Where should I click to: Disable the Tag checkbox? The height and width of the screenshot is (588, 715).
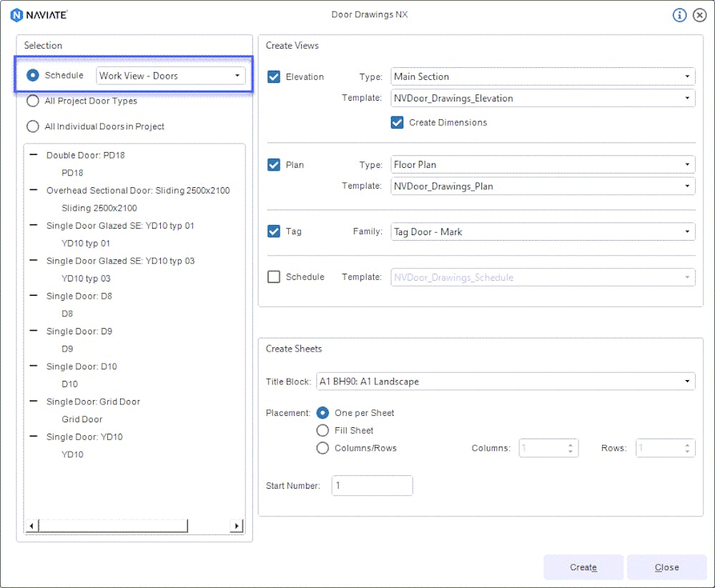tap(274, 231)
